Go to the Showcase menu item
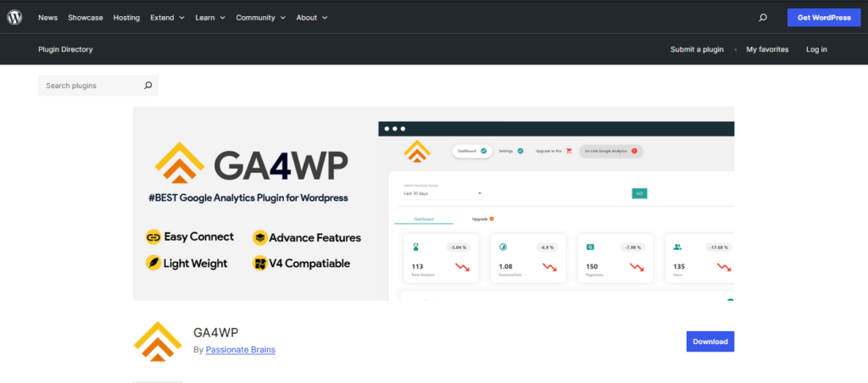 tap(85, 18)
